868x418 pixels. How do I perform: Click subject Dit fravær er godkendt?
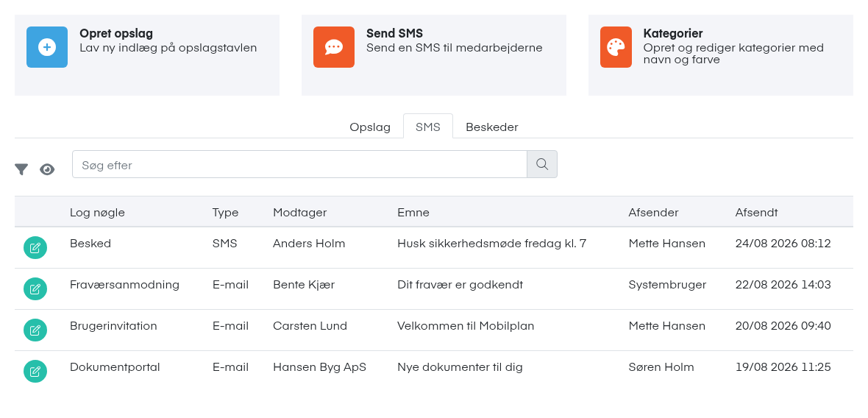tap(460, 285)
